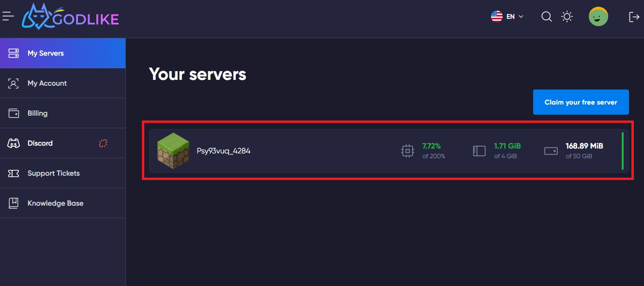Open the Knowledge Base
This screenshot has height=286, width=644.
click(63, 203)
